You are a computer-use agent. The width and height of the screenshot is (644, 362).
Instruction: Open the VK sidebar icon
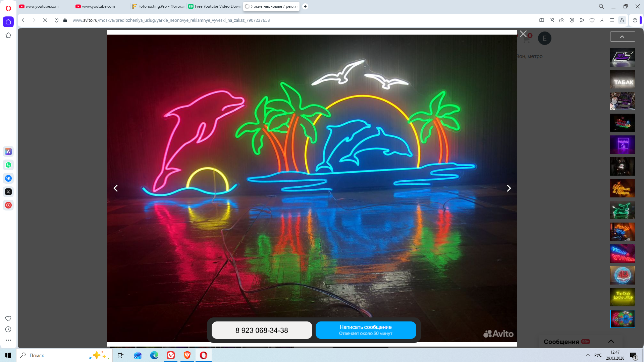(8, 178)
